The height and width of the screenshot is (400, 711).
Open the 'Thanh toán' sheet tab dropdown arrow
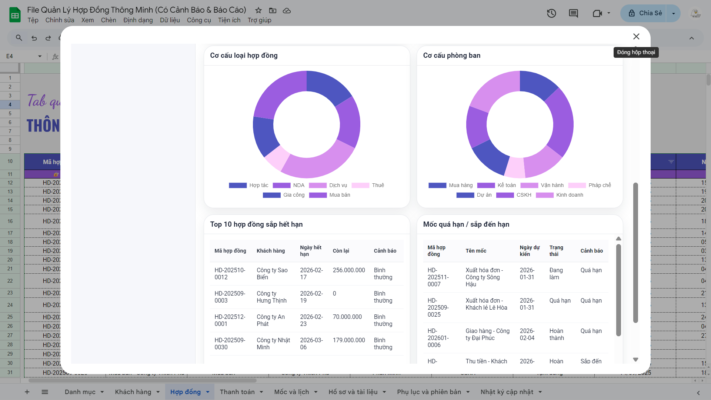pyautogui.click(x=262, y=392)
